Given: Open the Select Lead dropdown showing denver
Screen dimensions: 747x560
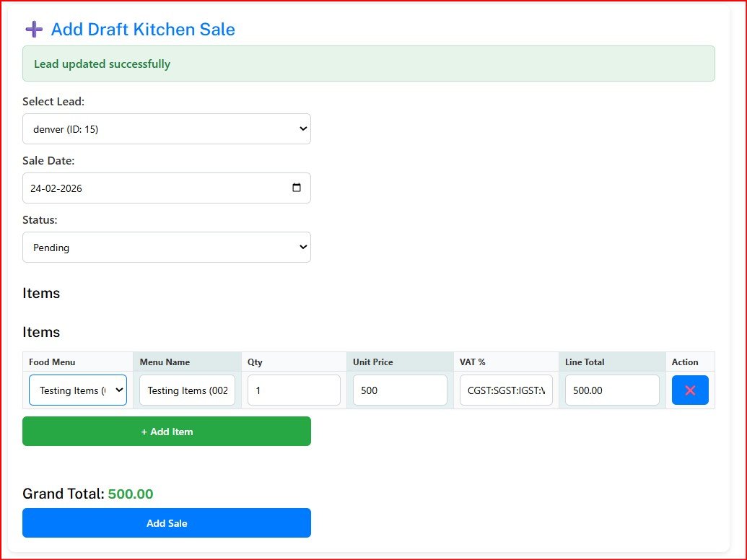Looking at the screenshot, I should [167, 129].
